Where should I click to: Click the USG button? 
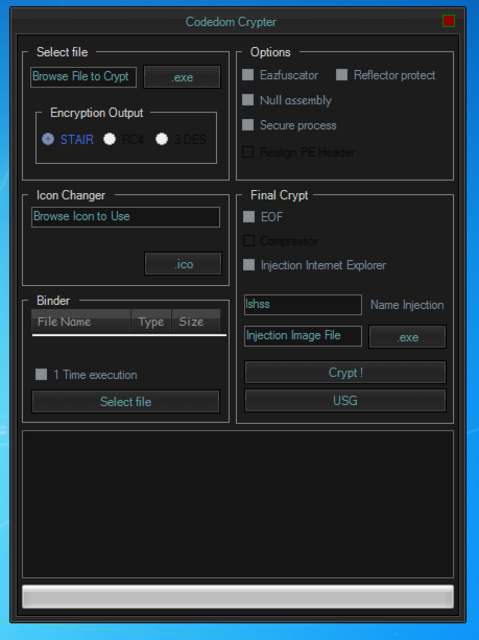point(345,400)
